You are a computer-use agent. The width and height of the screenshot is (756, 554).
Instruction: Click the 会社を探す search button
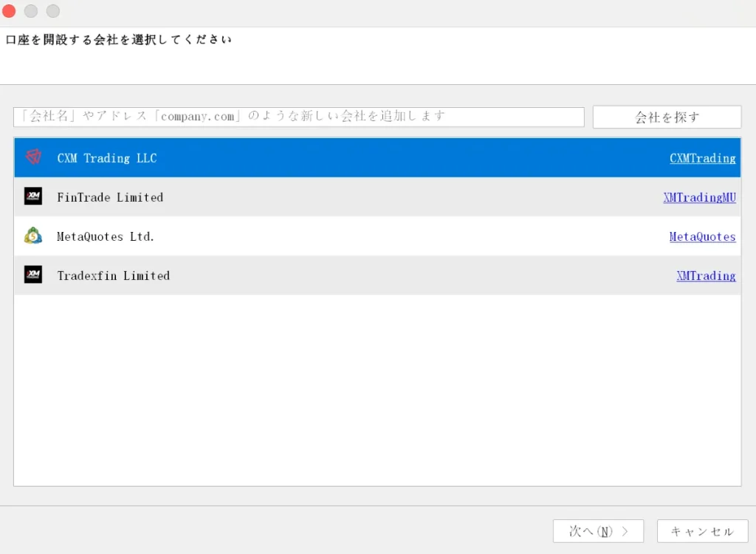tap(667, 117)
